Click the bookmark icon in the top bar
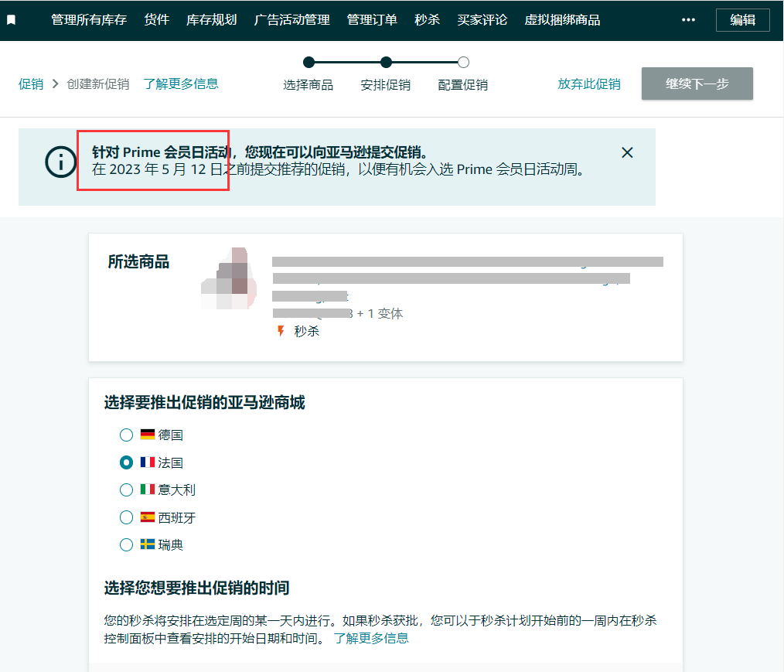The height and width of the screenshot is (672, 784). click(x=10, y=19)
